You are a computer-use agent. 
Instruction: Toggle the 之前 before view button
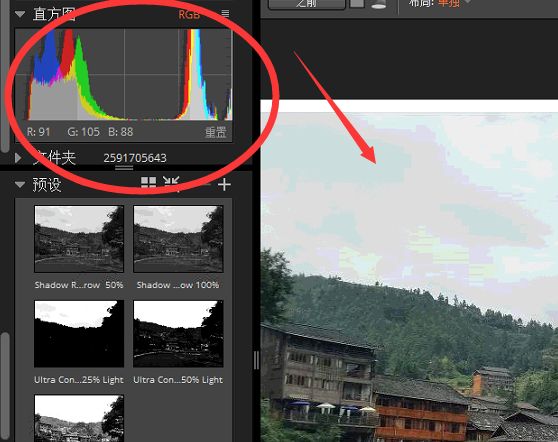(x=306, y=4)
